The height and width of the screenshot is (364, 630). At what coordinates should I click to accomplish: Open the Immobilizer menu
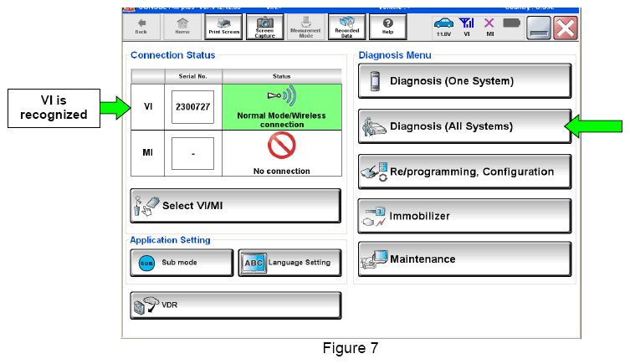[x=464, y=216]
